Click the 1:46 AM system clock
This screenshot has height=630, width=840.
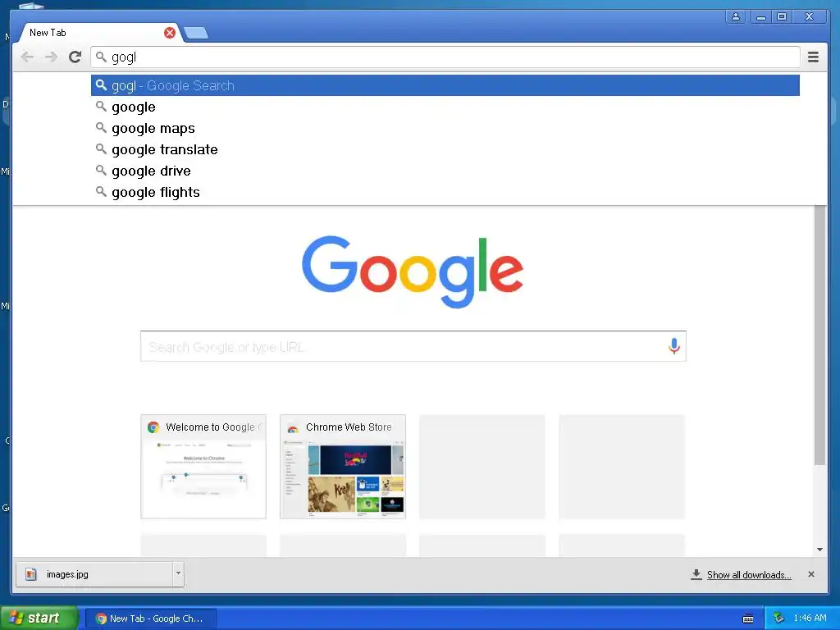pyautogui.click(x=810, y=618)
